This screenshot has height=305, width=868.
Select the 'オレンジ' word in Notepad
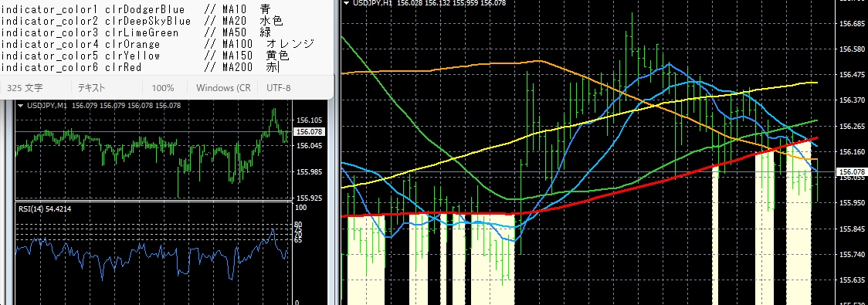[290, 44]
